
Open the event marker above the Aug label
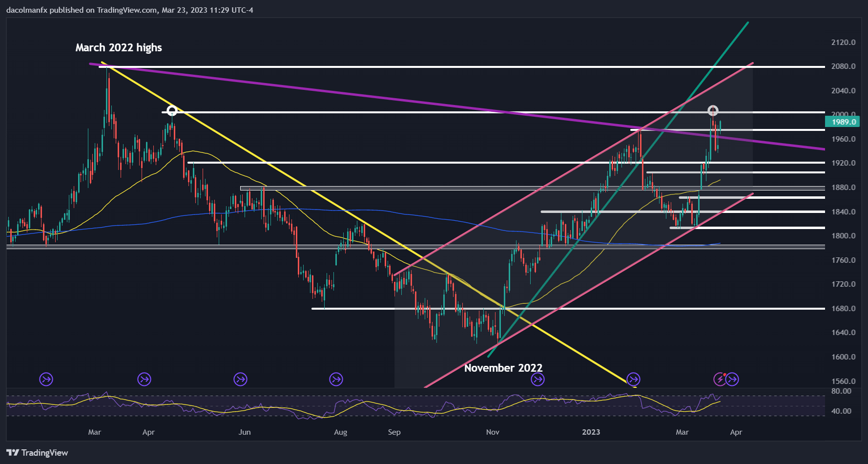click(x=336, y=379)
